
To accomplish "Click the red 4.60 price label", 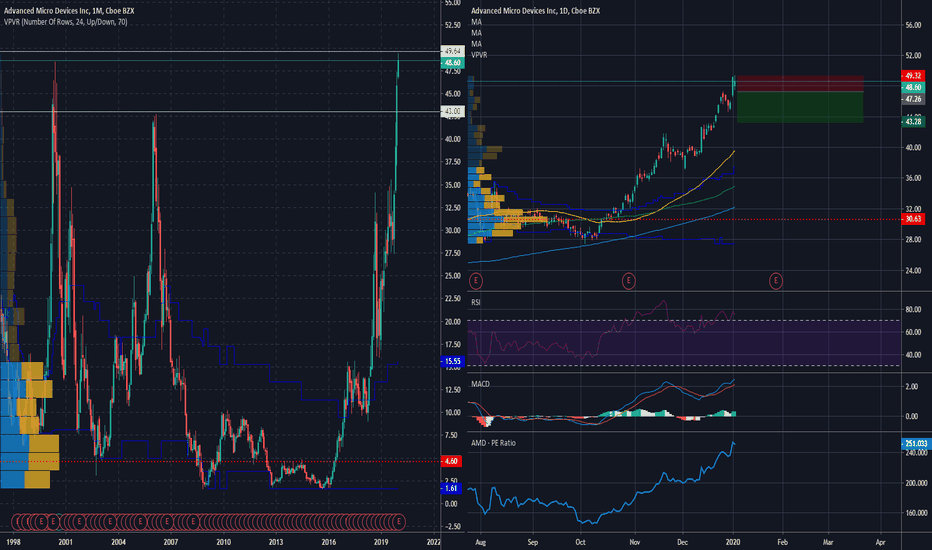I will 452,461.
